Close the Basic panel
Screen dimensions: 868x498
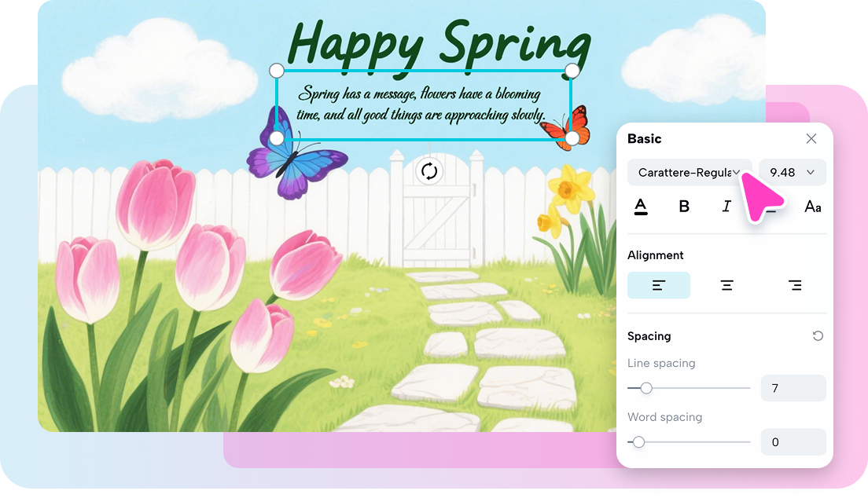coord(811,139)
